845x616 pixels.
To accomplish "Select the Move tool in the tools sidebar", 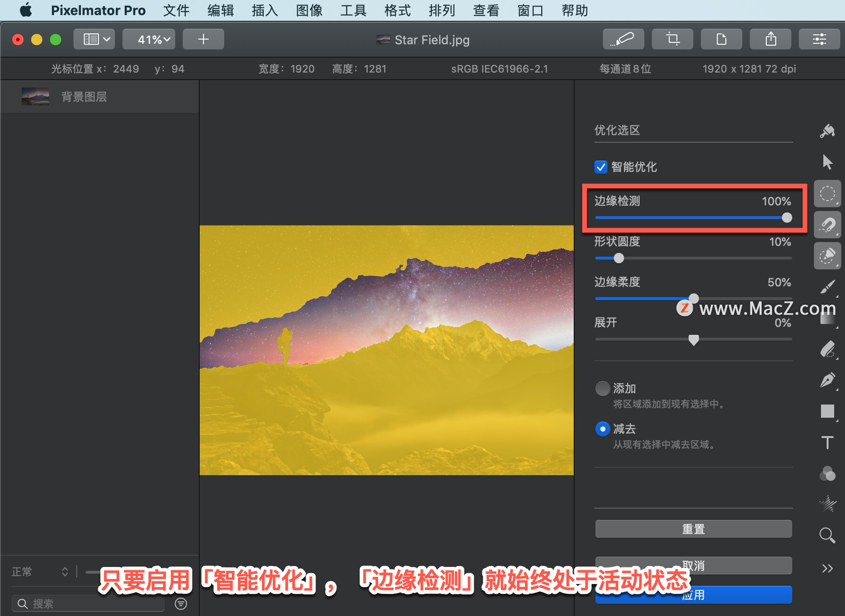I will click(828, 162).
